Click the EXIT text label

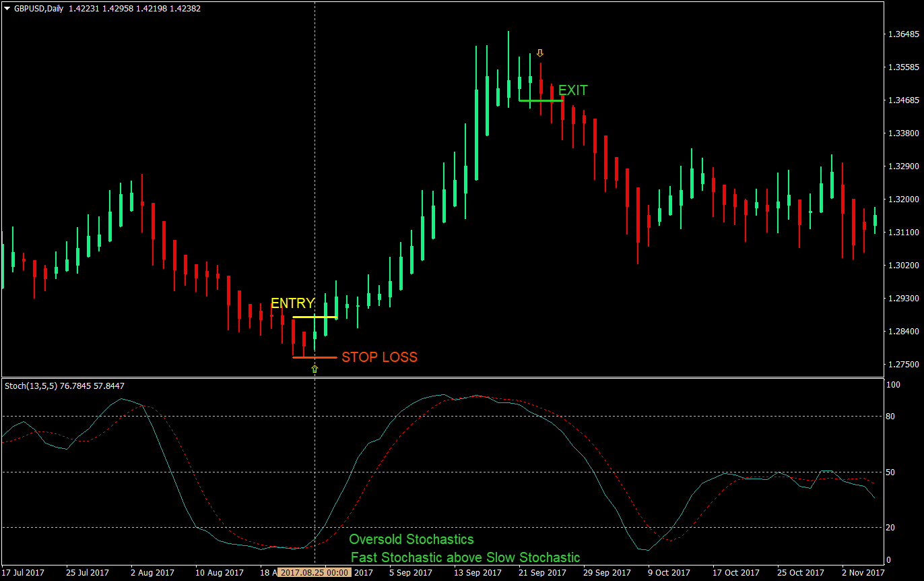coord(572,90)
